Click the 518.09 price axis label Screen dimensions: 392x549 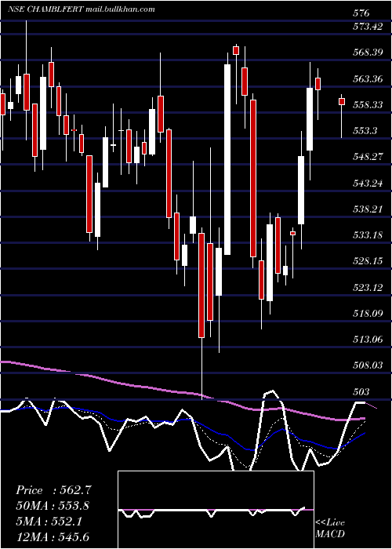[x=368, y=314]
